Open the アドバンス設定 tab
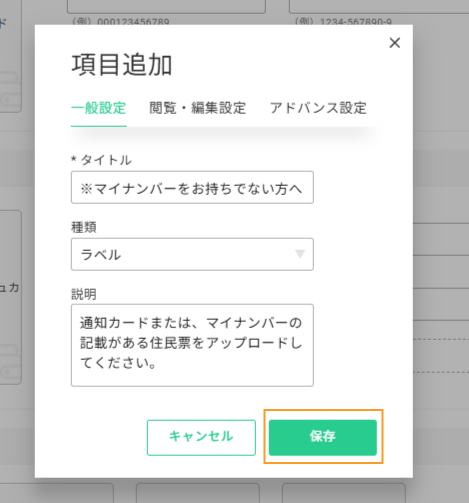 click(318, 108)
